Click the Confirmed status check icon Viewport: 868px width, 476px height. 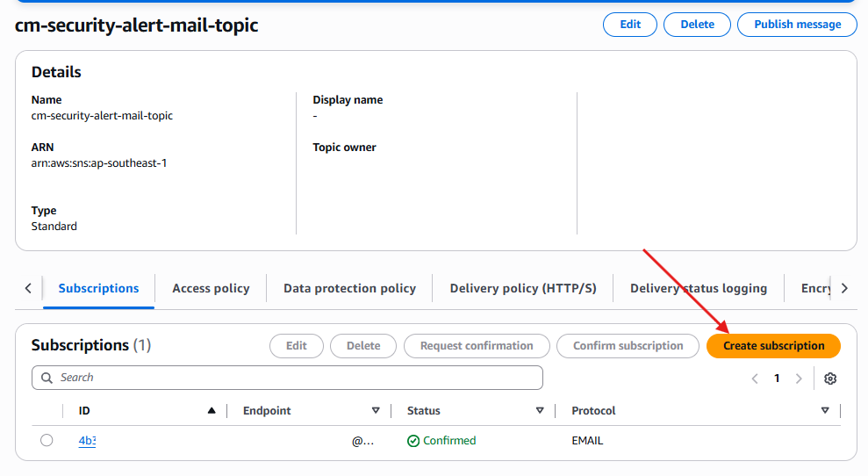(x=413, y=441)
